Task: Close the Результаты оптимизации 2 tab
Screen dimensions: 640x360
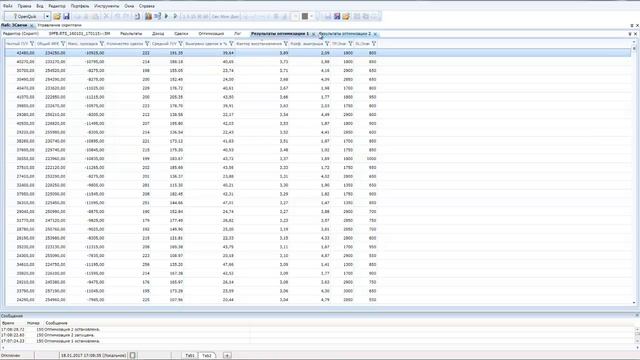Action: 375,34
